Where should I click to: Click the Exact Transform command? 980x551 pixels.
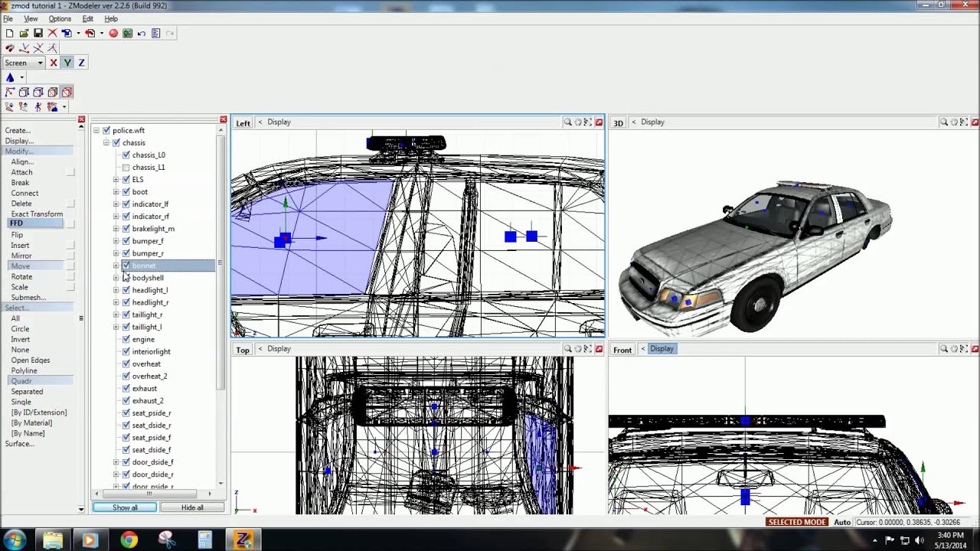point(37,214)
